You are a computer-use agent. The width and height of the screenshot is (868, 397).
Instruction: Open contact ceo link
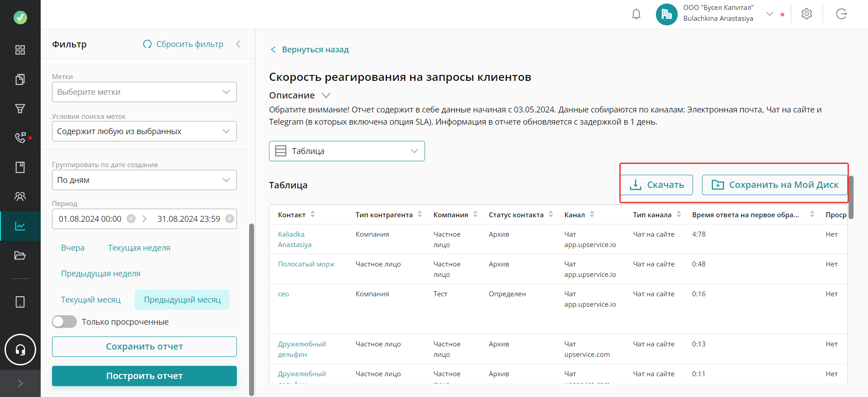coord(283,294)
